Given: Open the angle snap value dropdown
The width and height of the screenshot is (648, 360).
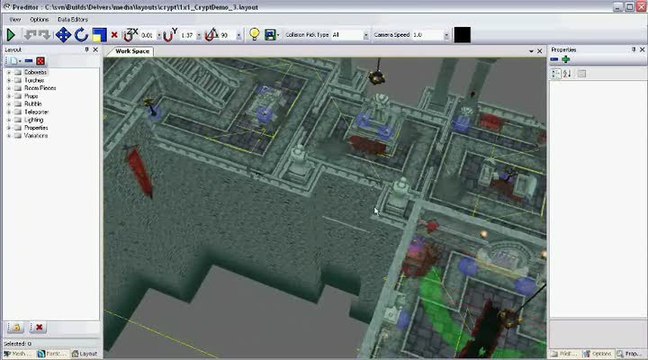Looking at the screenshot, I should coord(239,36).
